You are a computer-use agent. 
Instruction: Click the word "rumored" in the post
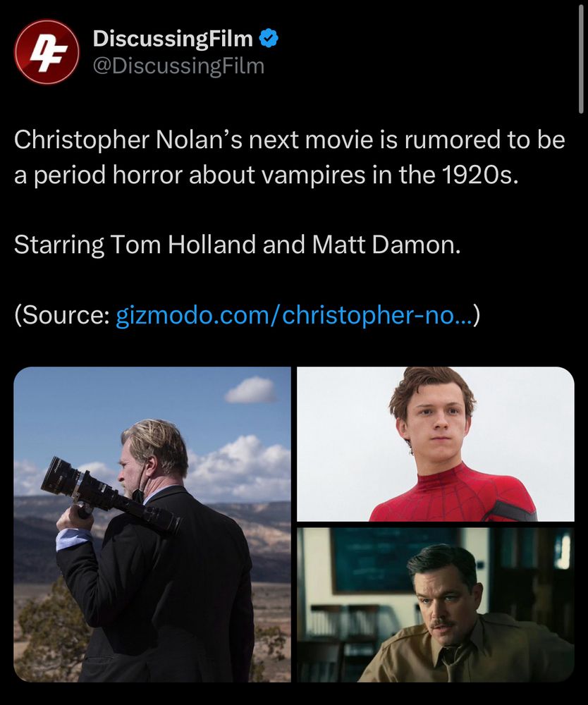[452, 140]
